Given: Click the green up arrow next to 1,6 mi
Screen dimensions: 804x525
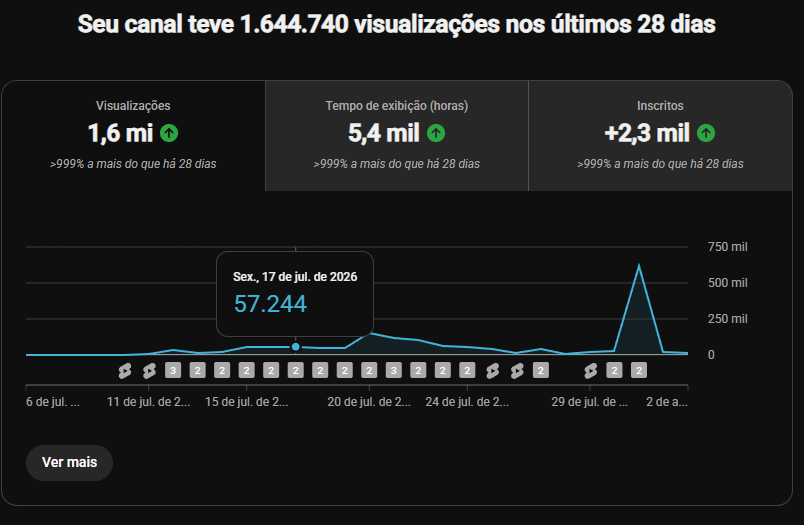Looking at the screenshot, I should [x=169, y=133].
